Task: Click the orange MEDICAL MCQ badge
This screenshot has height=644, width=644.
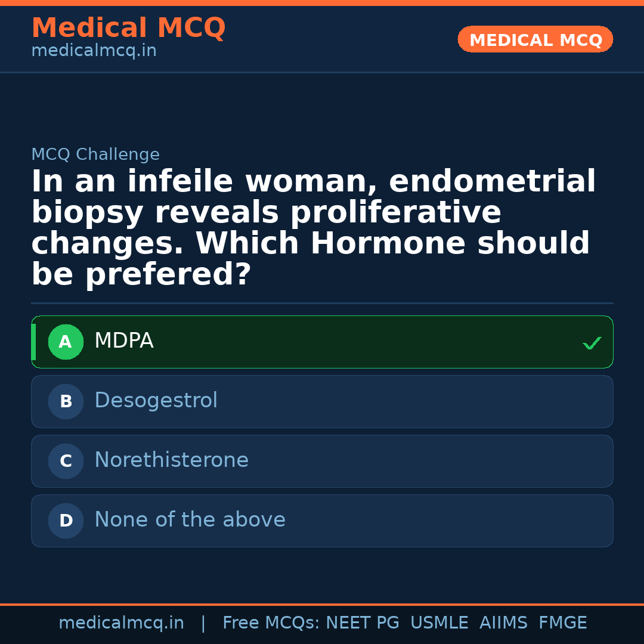Action: click(535, 39)
